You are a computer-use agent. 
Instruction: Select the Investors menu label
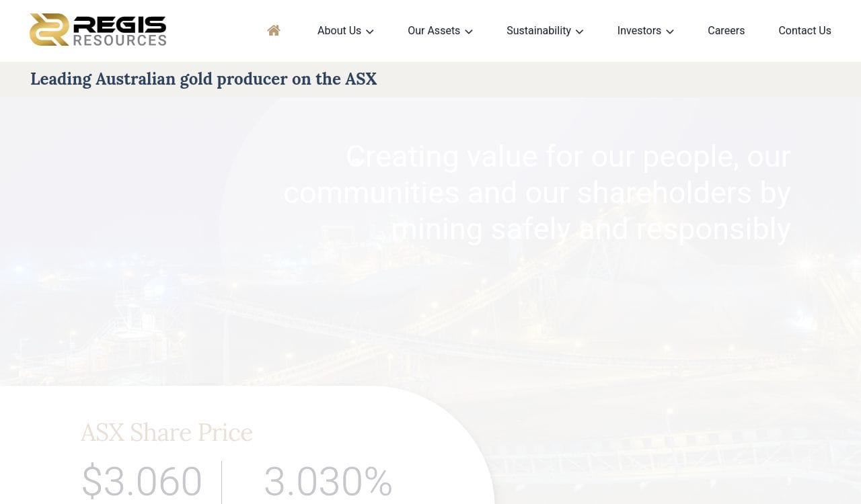[639, 31]
